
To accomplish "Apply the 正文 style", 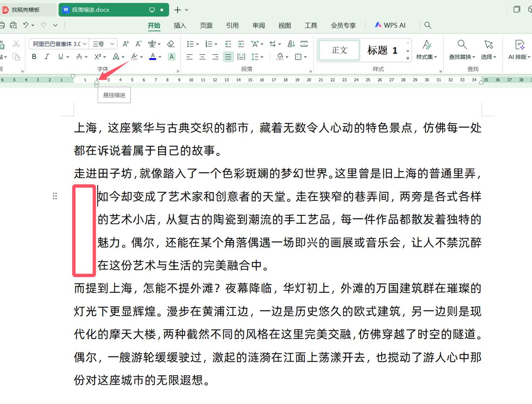I will 339,50.
